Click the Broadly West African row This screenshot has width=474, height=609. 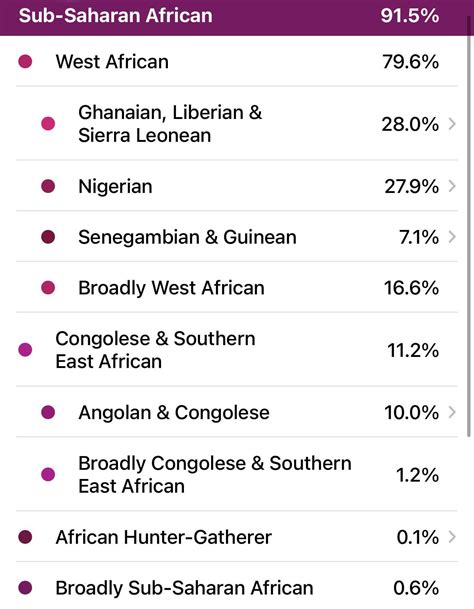pyautogui.click(x=237, y=287)
